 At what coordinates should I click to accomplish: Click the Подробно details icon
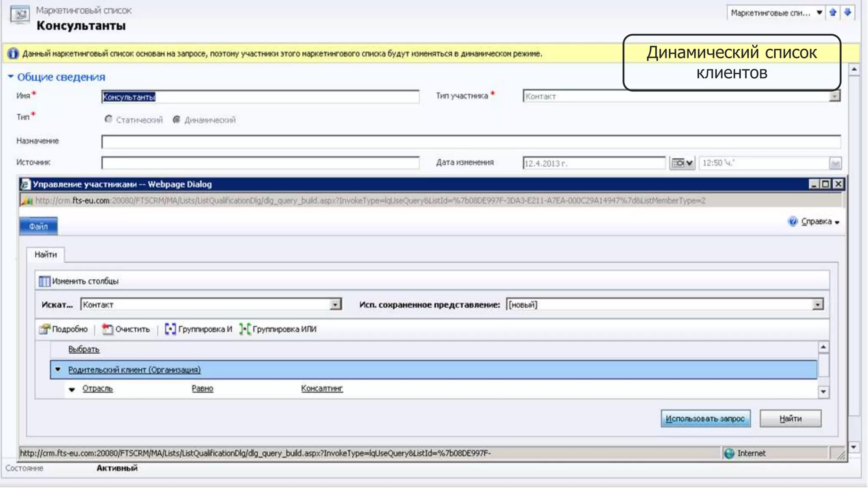[44, 329]
